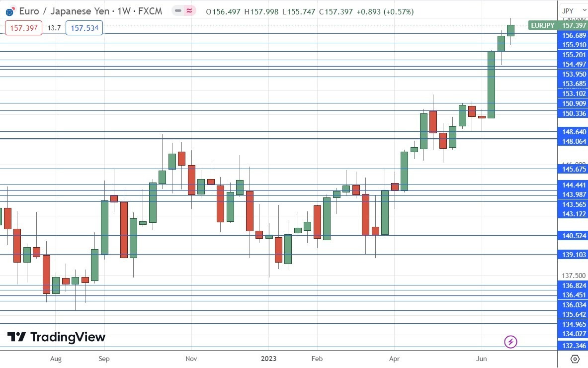The height and width of the screenshot is (368, 588).
Task: Click the Jun label on time axis
Action: point(481,359)
